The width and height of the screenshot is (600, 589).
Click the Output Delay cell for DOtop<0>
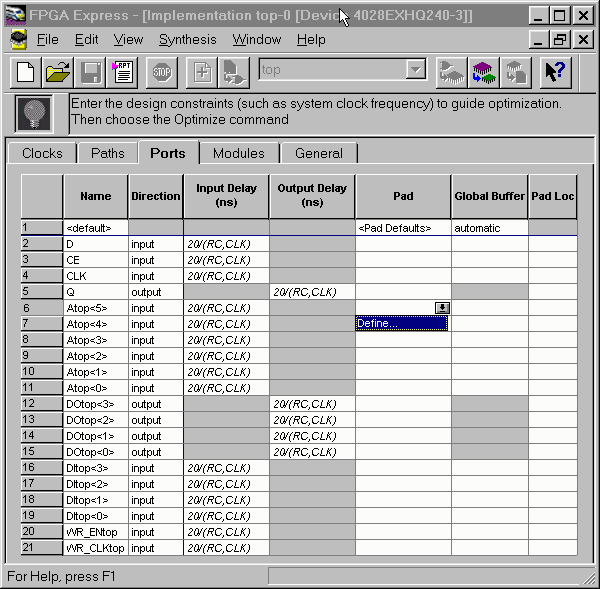coord(312,452)
